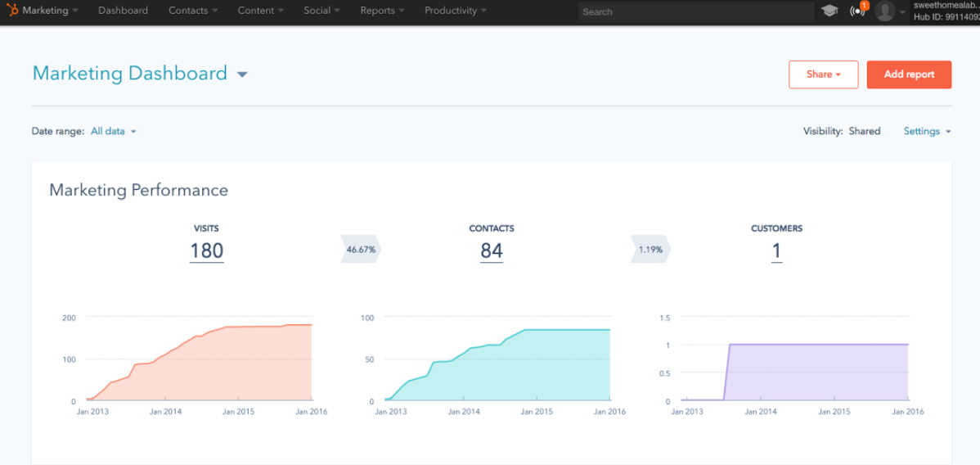The width and height of the screenshot is (980, 465).
Task: Open the Academy graduation cap icon
Action: click(829, 11)
